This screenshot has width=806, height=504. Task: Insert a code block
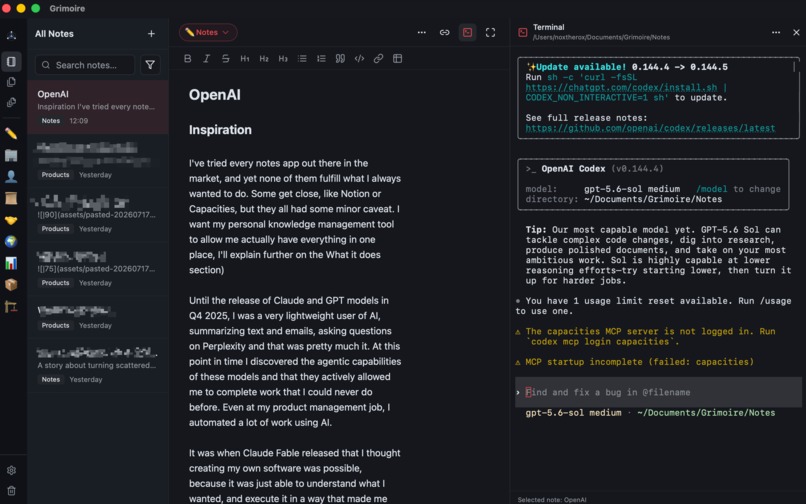click(359, 59)
